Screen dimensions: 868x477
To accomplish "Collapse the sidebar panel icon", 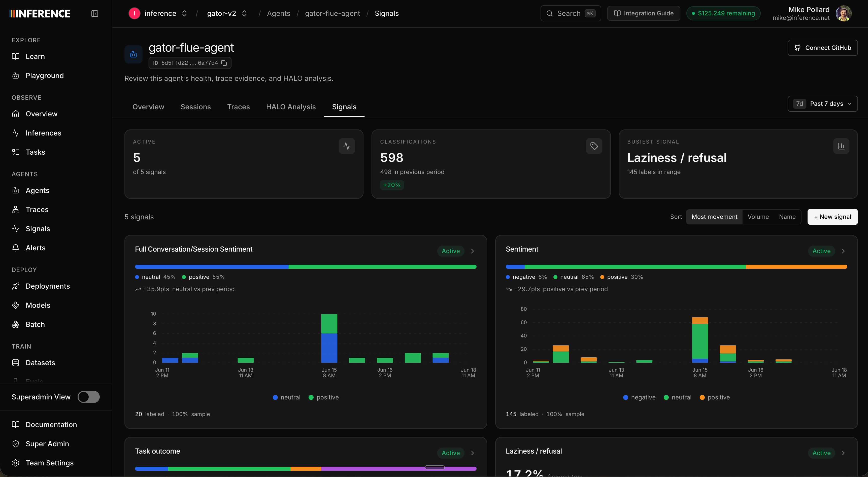I will coord(95,14).
